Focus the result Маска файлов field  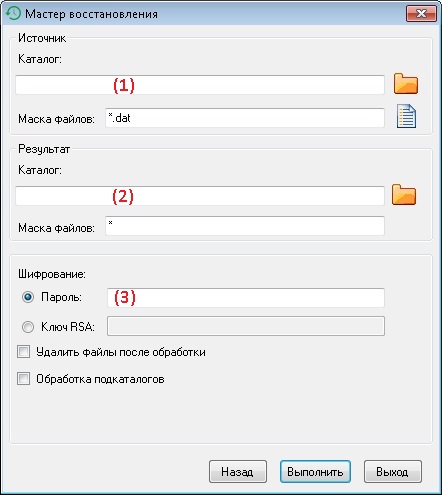coord(245,226)
